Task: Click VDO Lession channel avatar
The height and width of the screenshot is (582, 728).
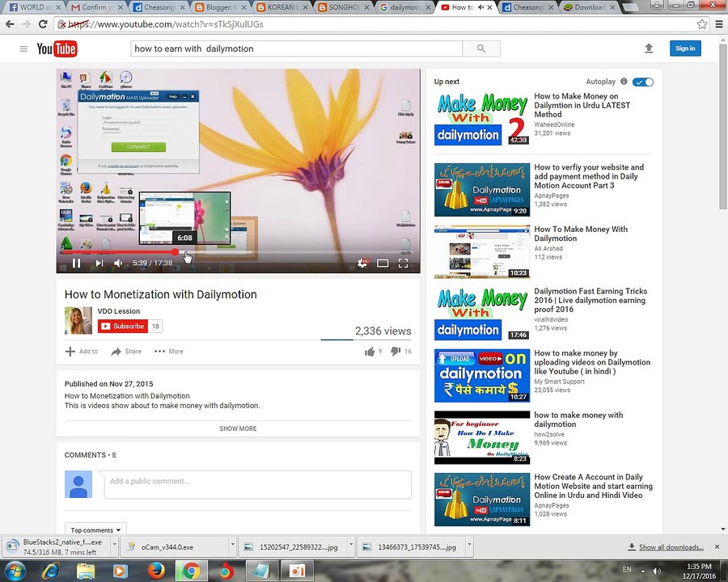Action: [x=78, y=320]
